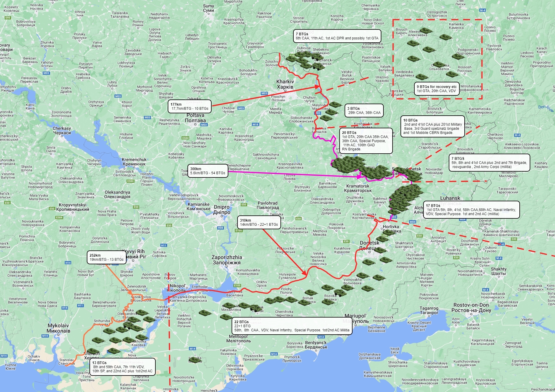The width and height of the screenshot is (555, 392).
Task: Click the Zaporizhzhia city label
Action: pyautogui.click(x=227, y=260)
